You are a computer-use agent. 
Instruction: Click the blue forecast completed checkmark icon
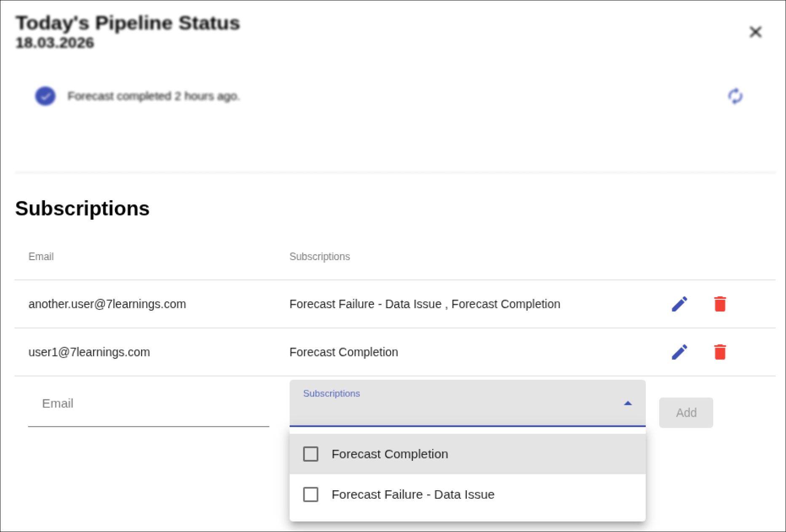tap(45, 96)
